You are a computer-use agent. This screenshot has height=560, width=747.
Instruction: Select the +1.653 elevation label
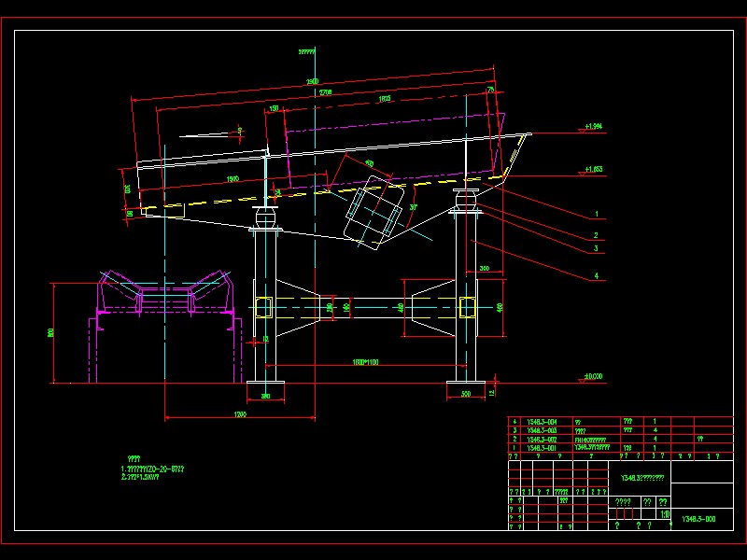594,169
